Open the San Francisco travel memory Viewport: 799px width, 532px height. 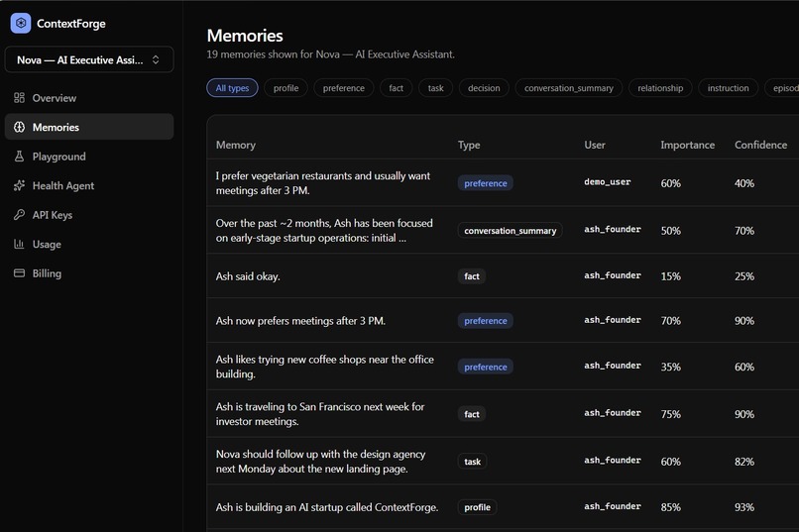(503, 413)
